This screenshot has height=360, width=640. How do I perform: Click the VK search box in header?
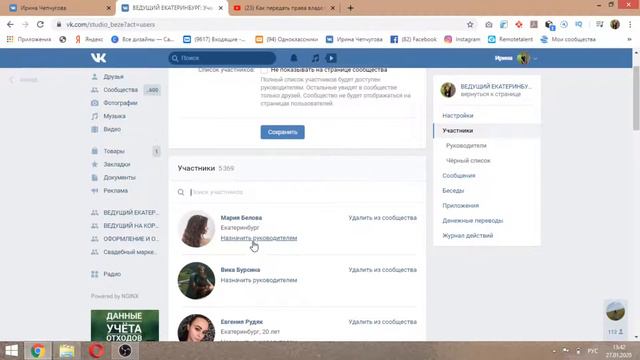point(222,58)
